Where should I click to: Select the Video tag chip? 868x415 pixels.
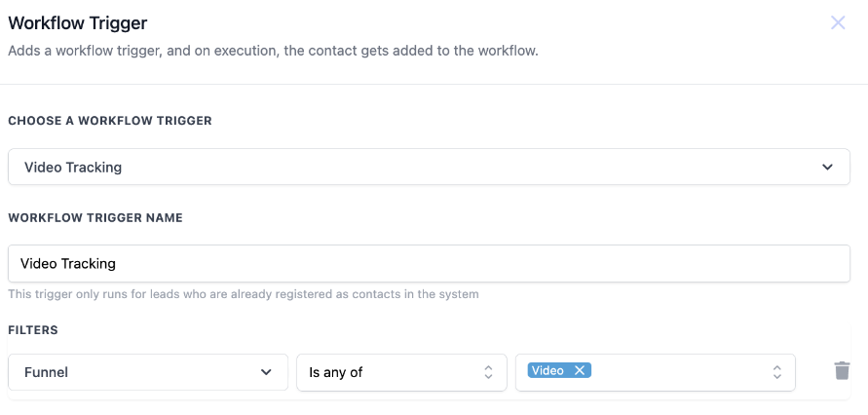click(x=547, y=370)
